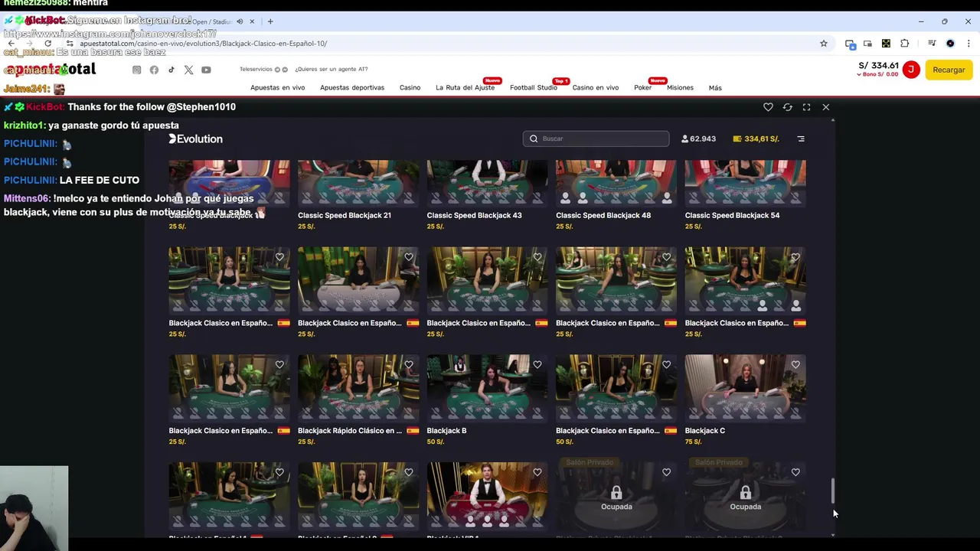
Task: Open Classic Speed Blackjack 54 table
Action: tap(745, 183)
